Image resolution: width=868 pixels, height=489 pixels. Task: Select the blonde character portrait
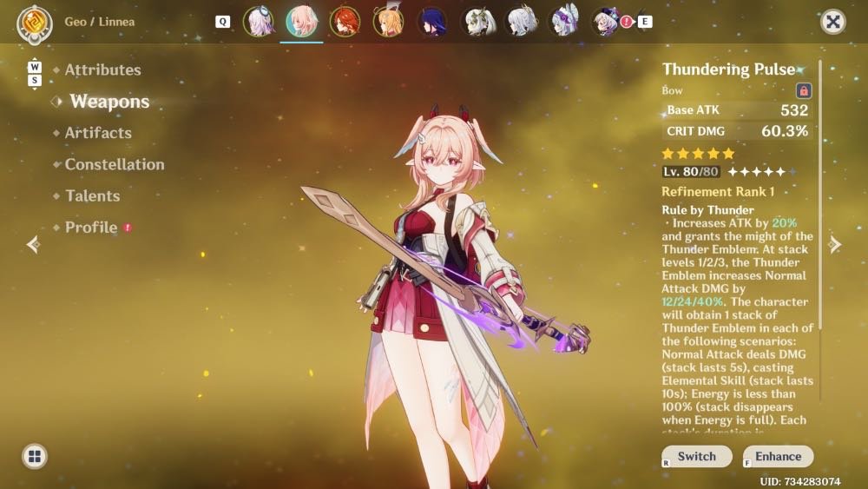(x=388, y=22)
